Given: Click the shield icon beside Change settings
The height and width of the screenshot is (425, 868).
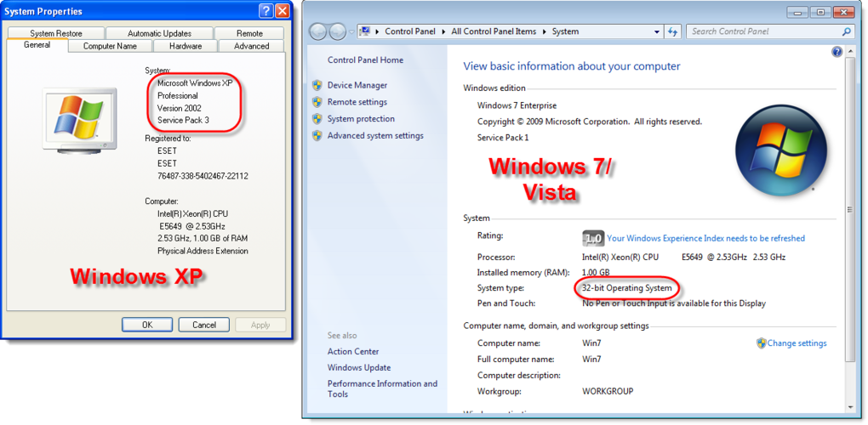Looking at the screenshot, I should (761, 343).
